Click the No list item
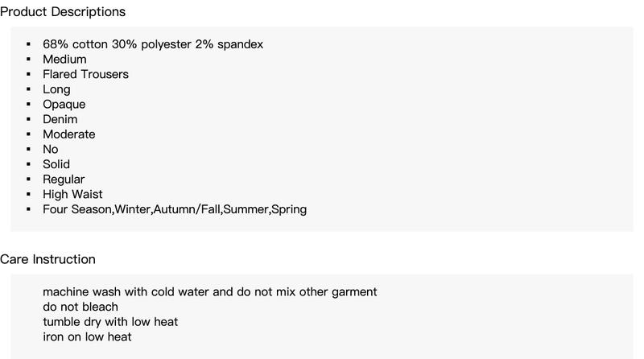 pos(51,149)
